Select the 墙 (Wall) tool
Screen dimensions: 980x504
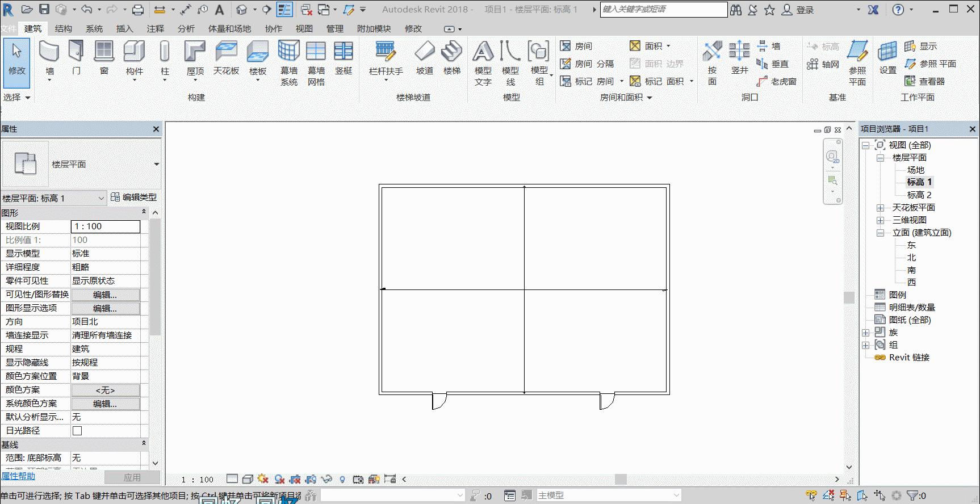(49, 60)
